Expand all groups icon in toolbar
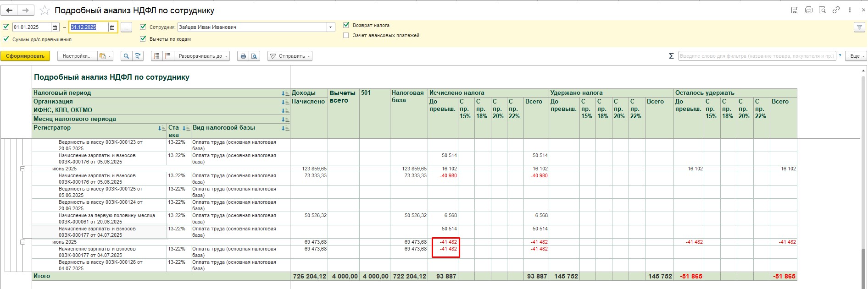This screenshot has width=868, height=289. click(168, 56)
